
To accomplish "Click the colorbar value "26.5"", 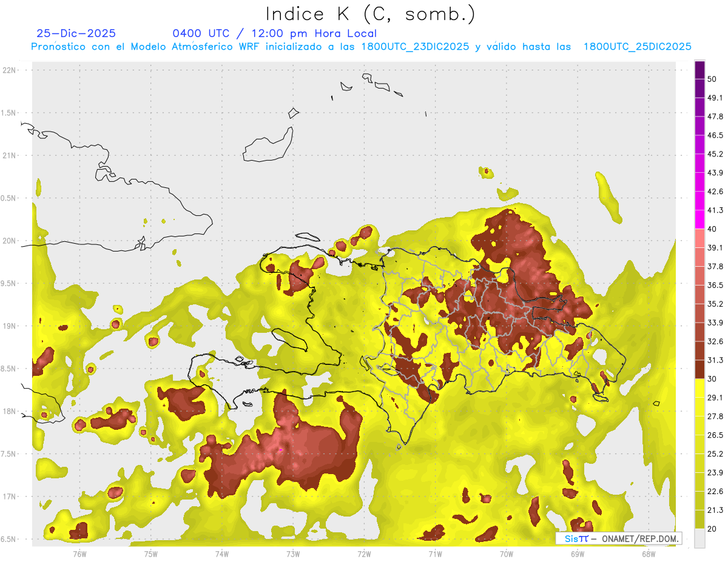I will pyautogui.click(x=715, y=435).
